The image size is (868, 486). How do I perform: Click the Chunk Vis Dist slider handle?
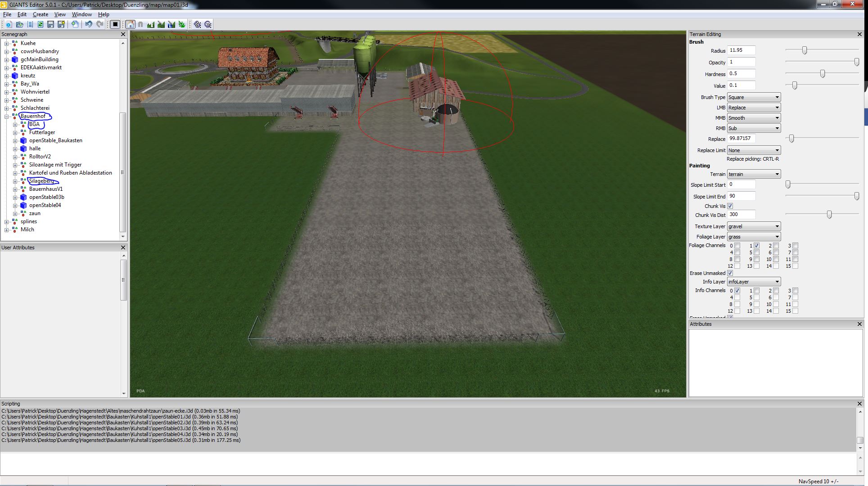(829, 215)
